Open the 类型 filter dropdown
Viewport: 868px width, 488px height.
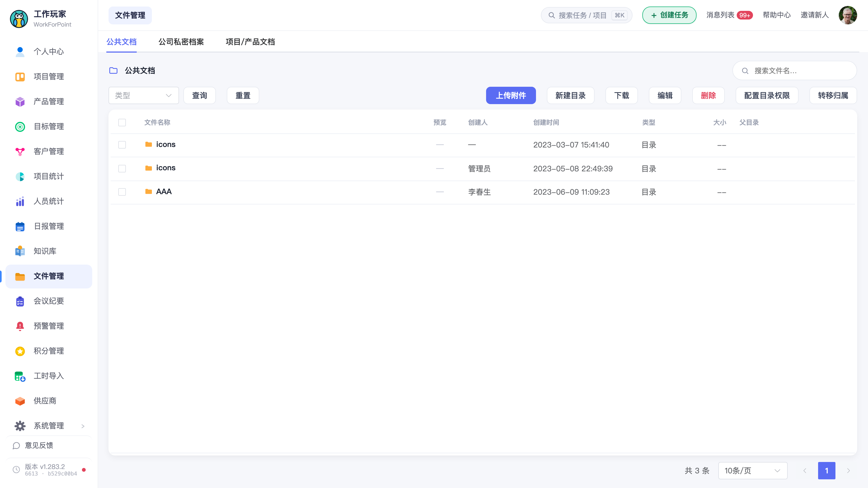(143, 95)
